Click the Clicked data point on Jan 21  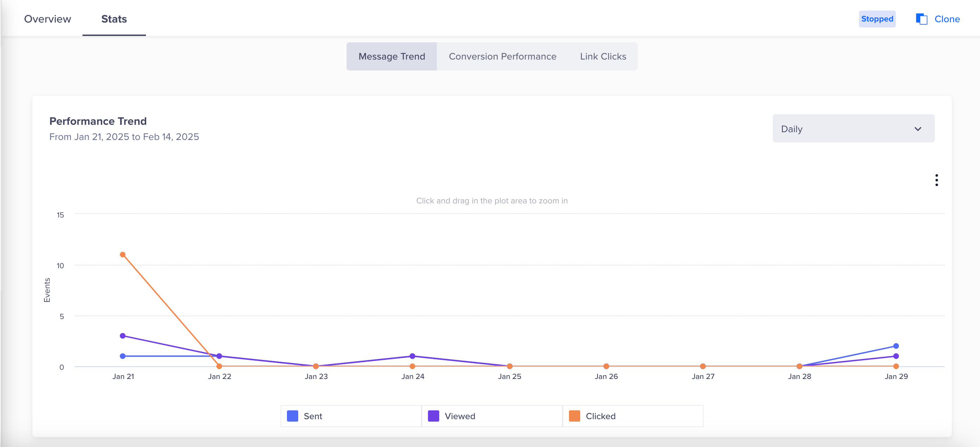point(123,255)
